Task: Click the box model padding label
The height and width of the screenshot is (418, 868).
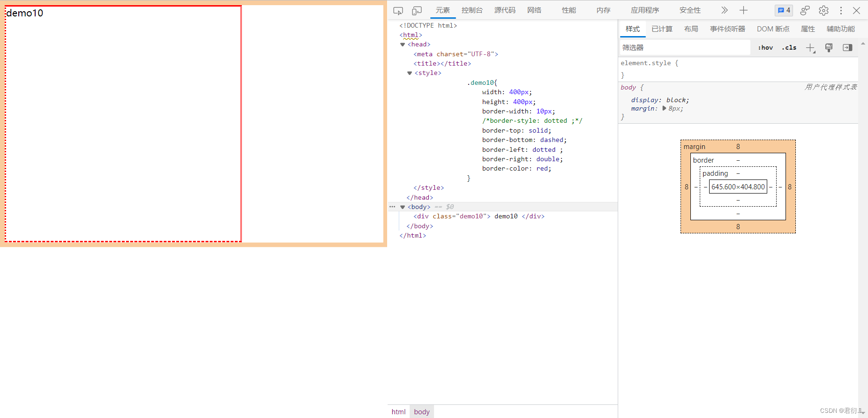Action: click(715, 173)
